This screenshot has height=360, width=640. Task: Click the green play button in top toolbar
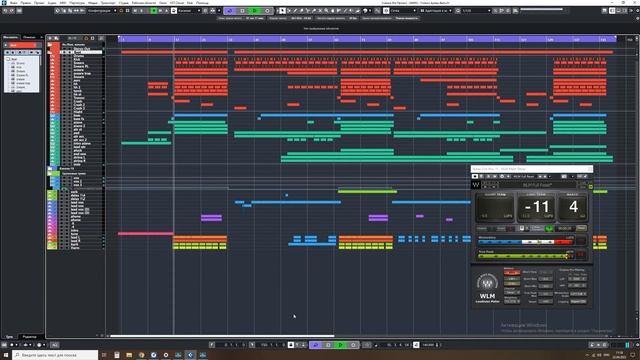tap(255, 11)
